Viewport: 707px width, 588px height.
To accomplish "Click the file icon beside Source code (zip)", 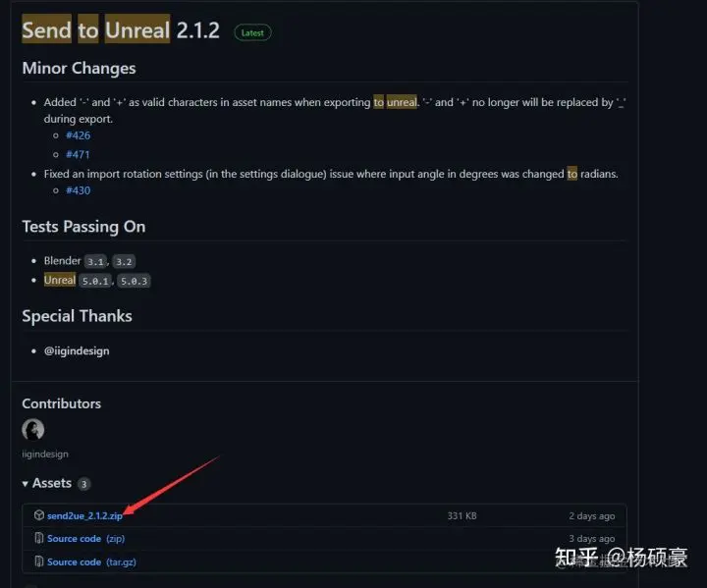I will 38,538.
